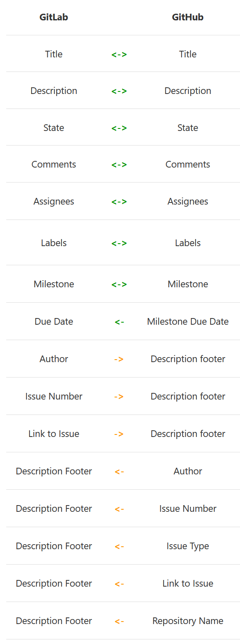Click the GitLab Comments cell
This screenshot has width=240, height=644.
(x=54, y=164)
